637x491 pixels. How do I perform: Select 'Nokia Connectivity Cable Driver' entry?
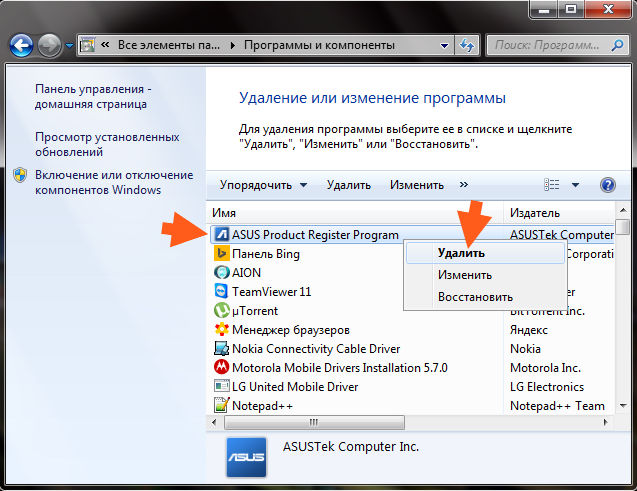[x=316, y=349]
